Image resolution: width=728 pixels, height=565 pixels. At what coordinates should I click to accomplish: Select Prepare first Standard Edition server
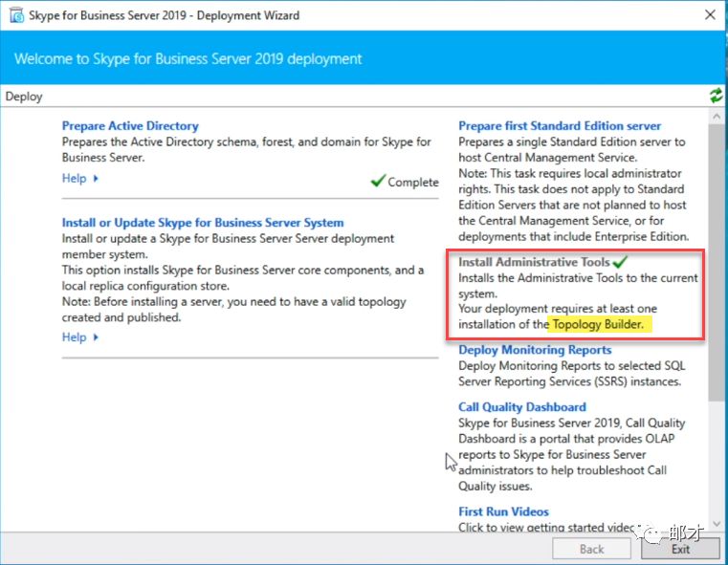coord(559,125)
